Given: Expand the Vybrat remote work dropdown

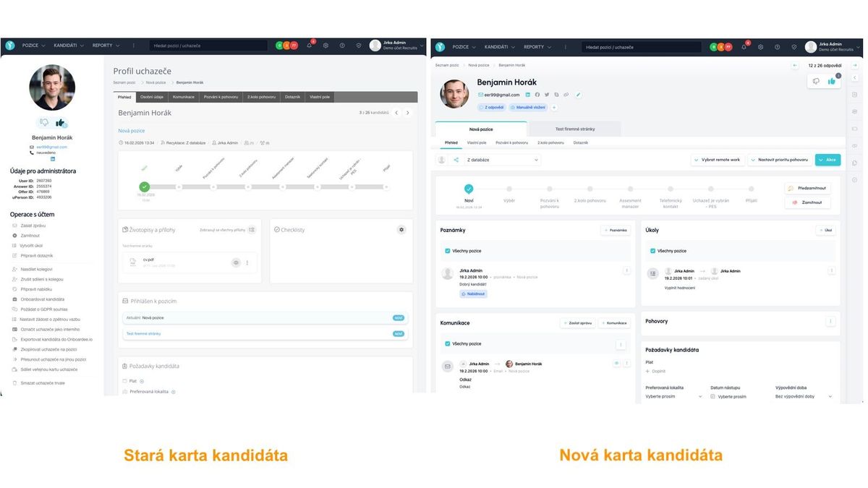Looking at the screenshot, I should (x=717, y=160).
